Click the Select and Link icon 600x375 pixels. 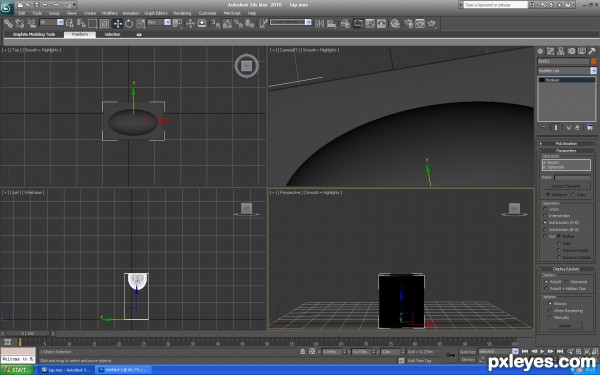point(8,24)
